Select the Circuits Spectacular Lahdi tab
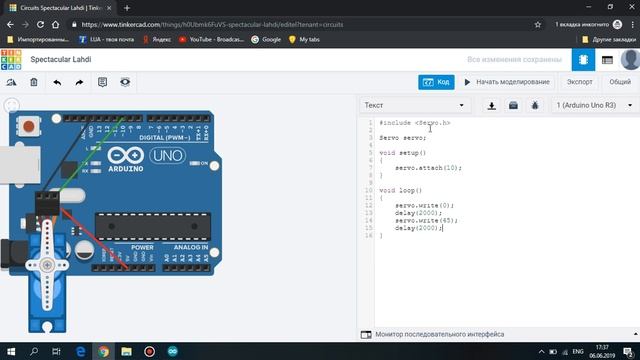This screenshot has width=640, height=360. pyautogui.click(x=60, y=8)
